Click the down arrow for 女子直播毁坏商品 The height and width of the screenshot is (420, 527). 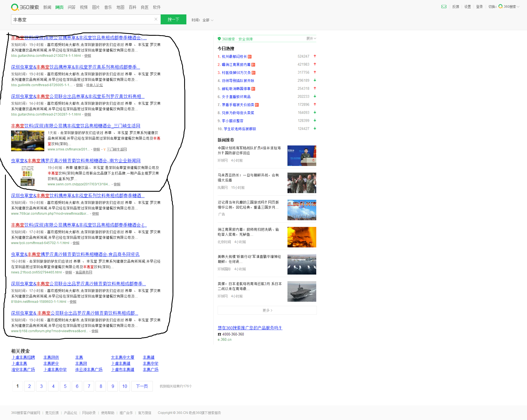pos(315,96)
